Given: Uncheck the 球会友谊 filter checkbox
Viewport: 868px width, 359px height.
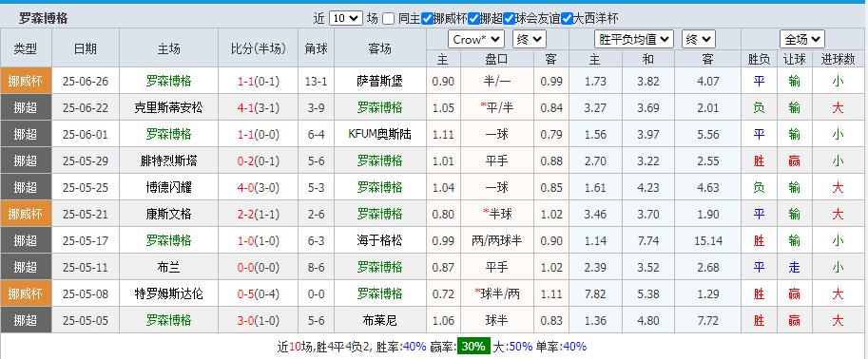Looking at the screenshot, I should point(510,18).
